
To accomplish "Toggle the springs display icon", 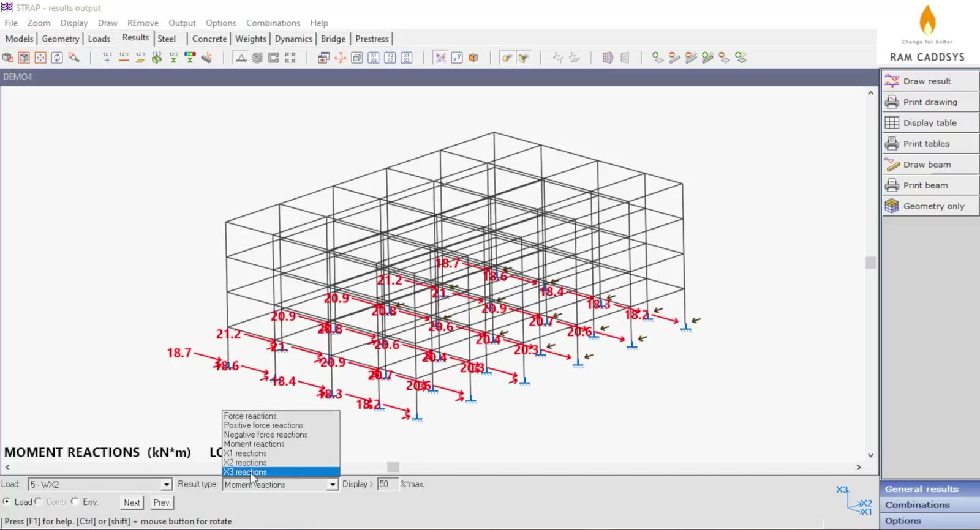I will tap(257, 58).
